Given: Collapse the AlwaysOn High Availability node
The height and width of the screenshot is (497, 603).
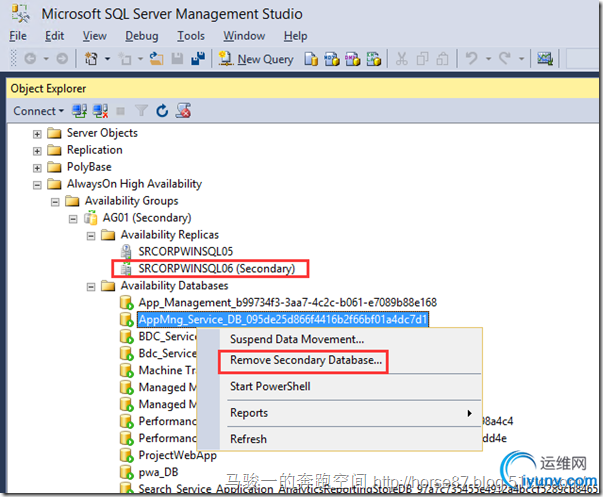Looking at the screenshot, I should (37, 185).
